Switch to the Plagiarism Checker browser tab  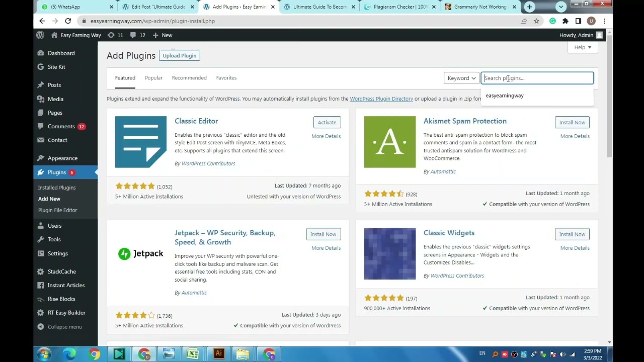pyautogui.click(x=400, y=7)
